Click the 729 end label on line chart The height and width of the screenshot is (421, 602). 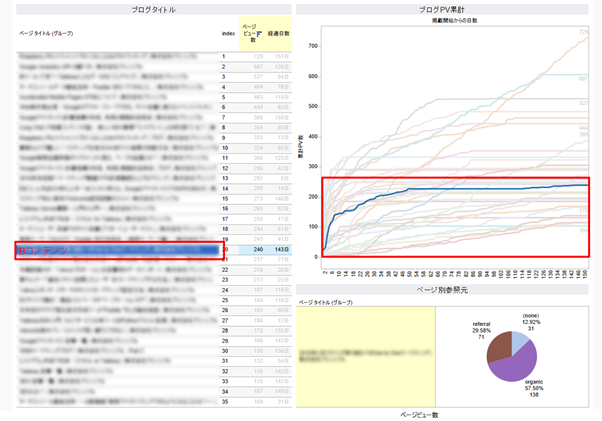(x=583, y=33)
